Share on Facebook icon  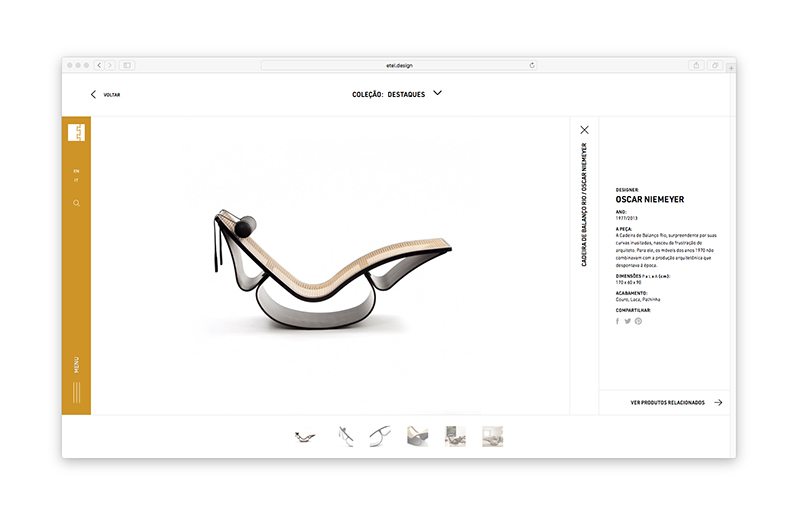coord(617,321)
